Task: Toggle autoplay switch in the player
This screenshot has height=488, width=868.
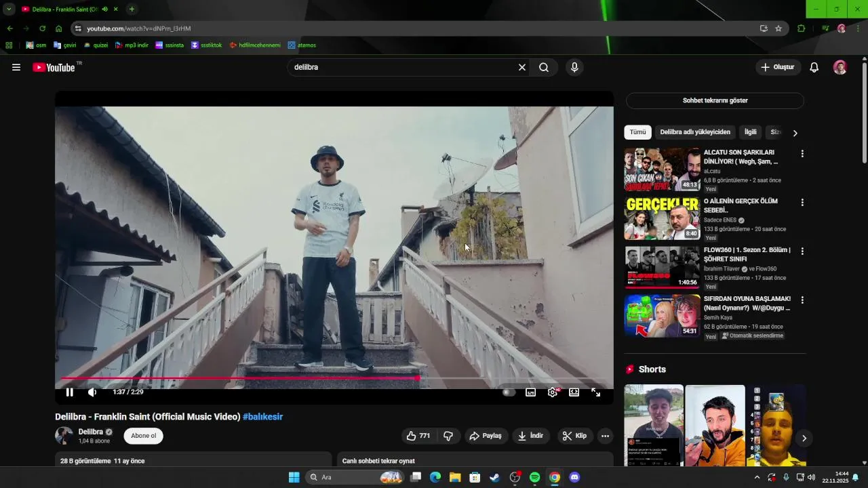Action: click(x=508, y=392)
